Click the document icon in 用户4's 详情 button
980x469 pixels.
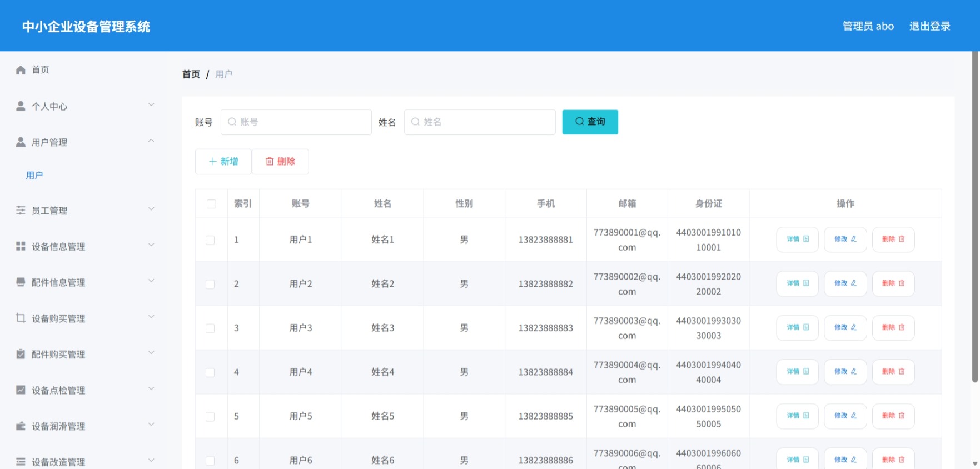(x=806, y=371)
